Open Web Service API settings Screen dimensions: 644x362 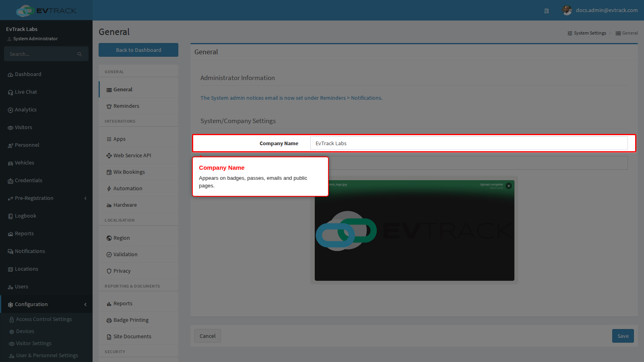click(138, 156)
